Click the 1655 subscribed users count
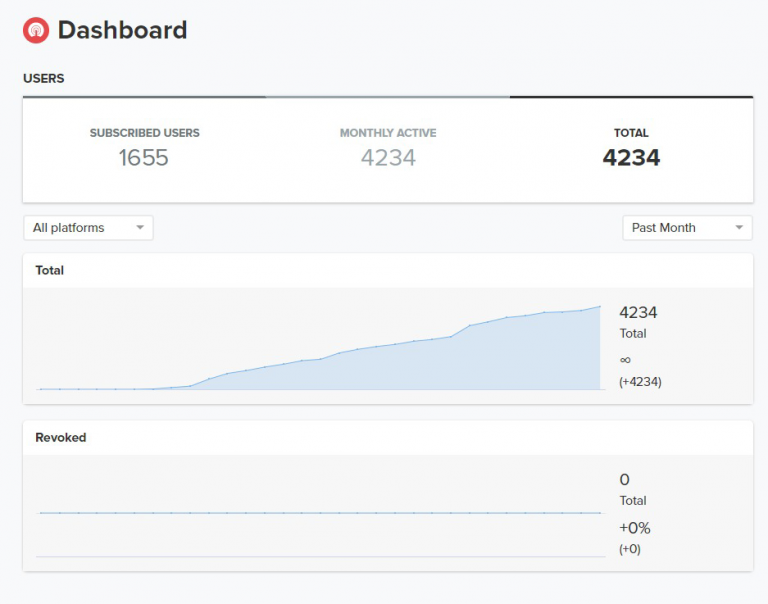 [x=144, y=158]
